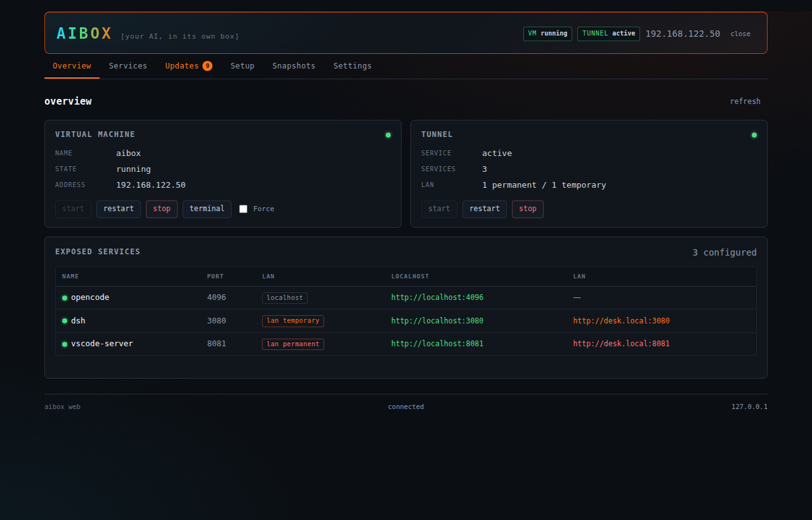This screenshot has width=812, height=520.
Task: Go to the Setup tab
Action: click(x=242, y=66)
